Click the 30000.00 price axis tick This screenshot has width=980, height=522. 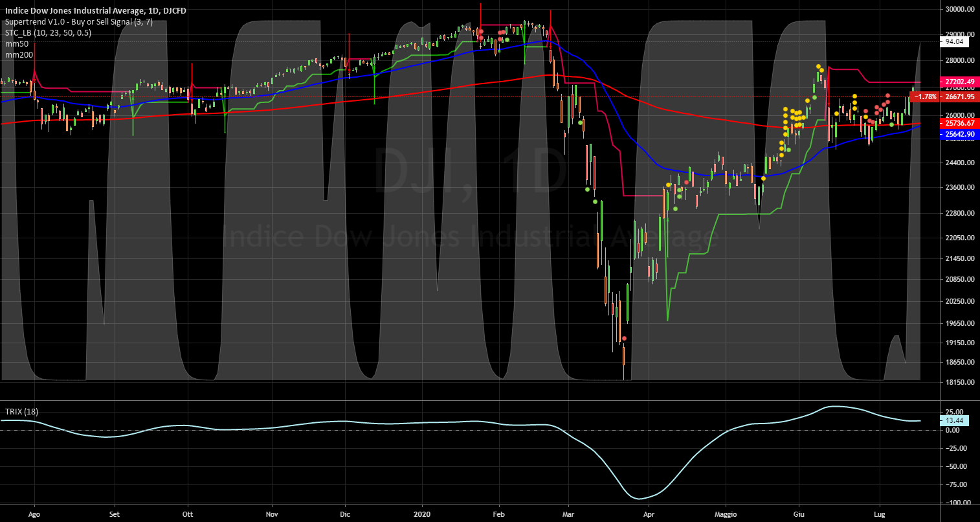click(x=959, y=9)
